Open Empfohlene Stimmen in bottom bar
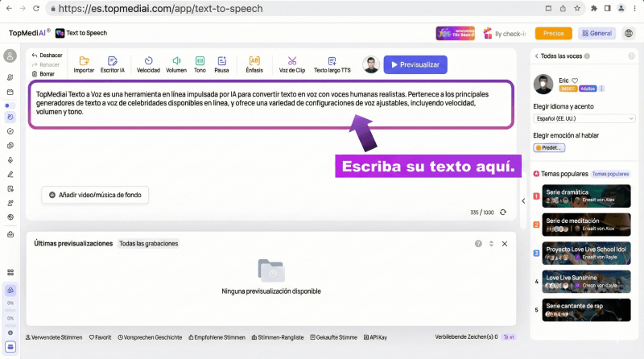 click(217, 337)
